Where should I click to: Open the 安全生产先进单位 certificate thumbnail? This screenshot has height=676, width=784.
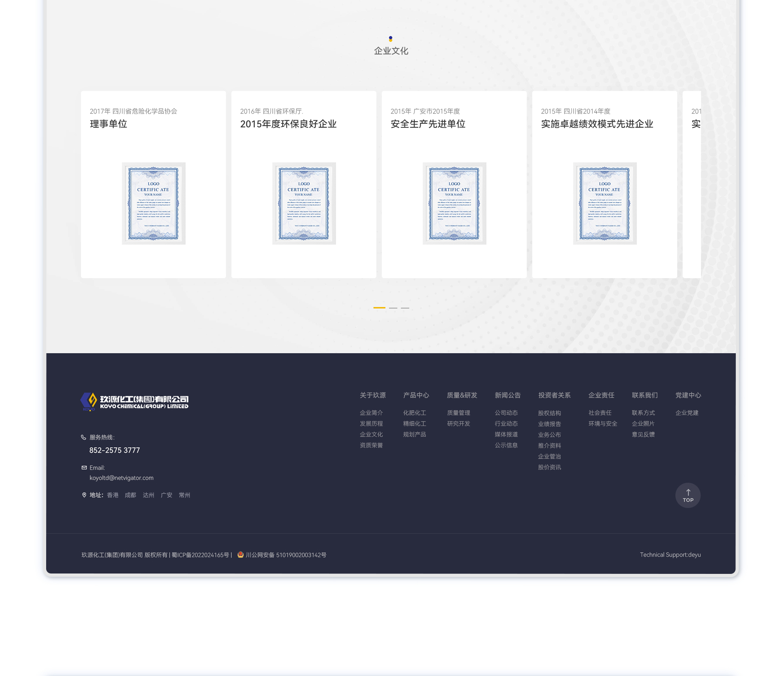pos(454,203)
